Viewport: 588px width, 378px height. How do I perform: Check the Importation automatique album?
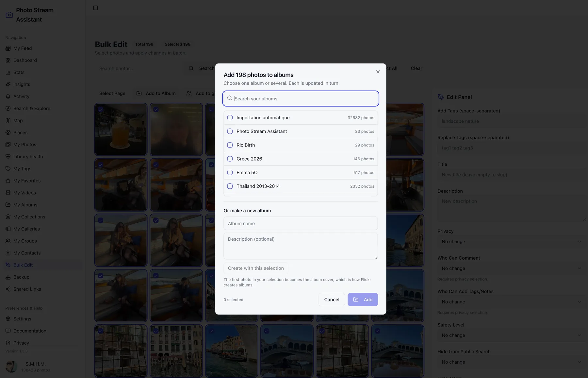(x=230, y=118)
